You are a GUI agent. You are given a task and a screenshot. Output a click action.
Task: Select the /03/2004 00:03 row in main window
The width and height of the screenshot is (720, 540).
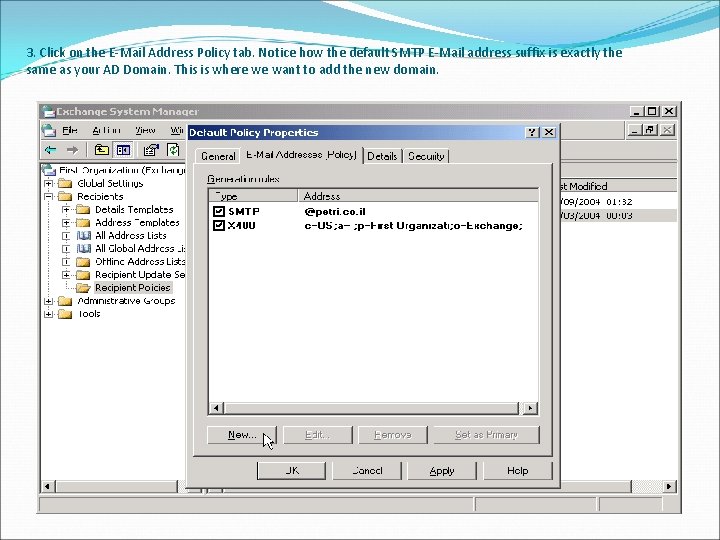pos(618,215)
